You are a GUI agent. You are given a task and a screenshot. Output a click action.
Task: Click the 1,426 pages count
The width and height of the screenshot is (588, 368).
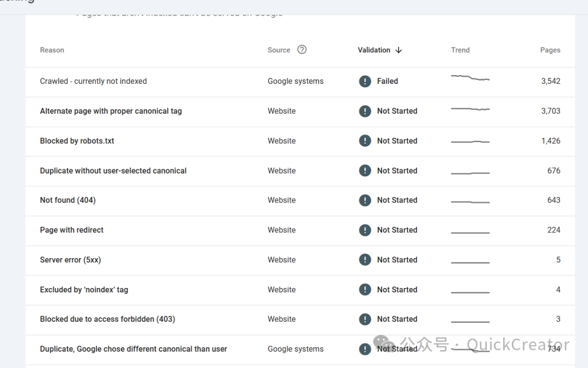[550, 141]
